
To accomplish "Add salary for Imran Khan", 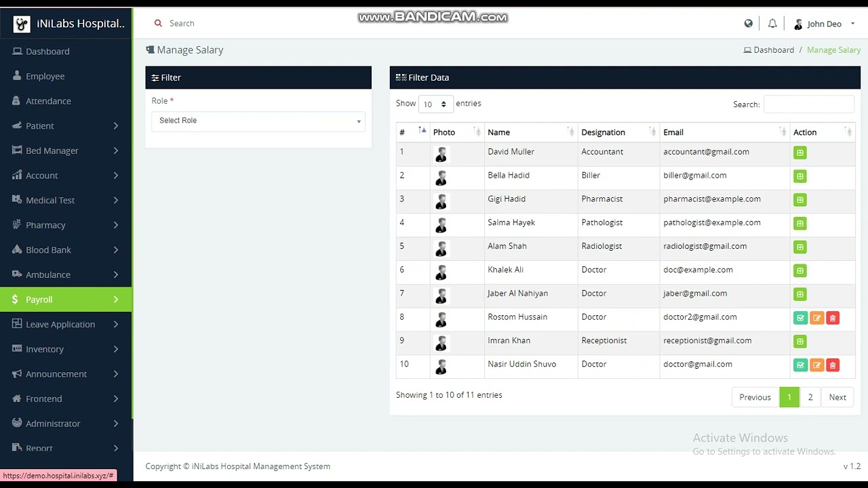I will point(800,342).
